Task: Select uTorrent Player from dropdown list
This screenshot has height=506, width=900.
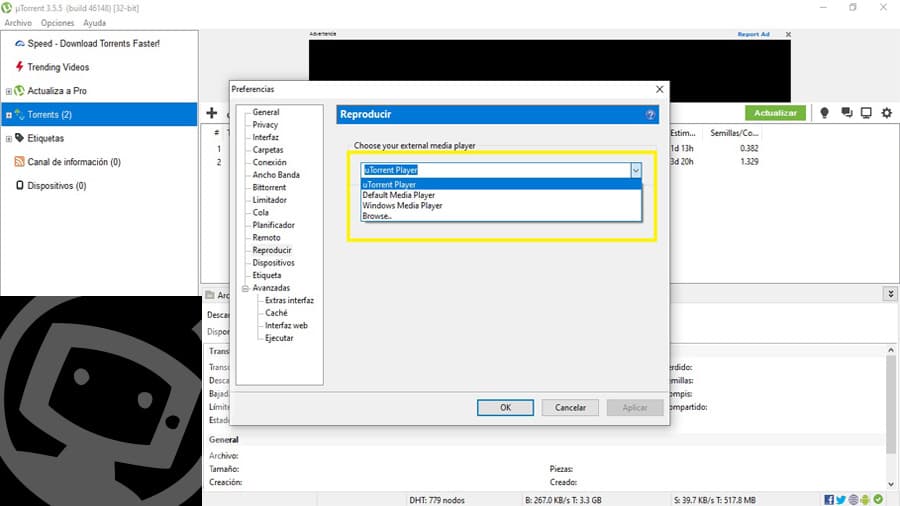Action: pos(501,184)
